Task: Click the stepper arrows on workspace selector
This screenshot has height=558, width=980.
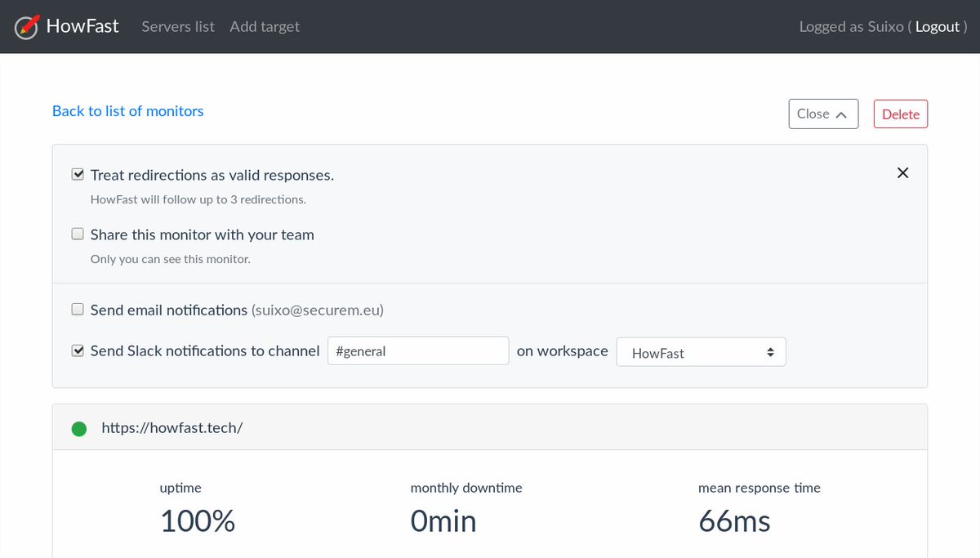Action: (769, 351)
